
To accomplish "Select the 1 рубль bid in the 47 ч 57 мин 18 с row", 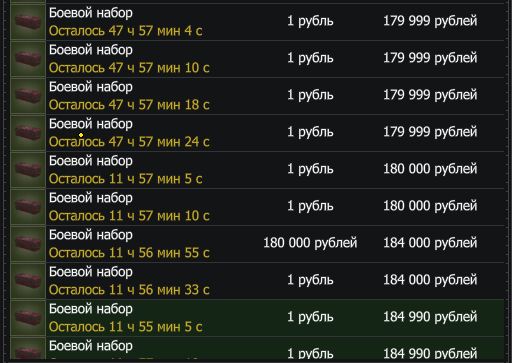I will [310, 95].
